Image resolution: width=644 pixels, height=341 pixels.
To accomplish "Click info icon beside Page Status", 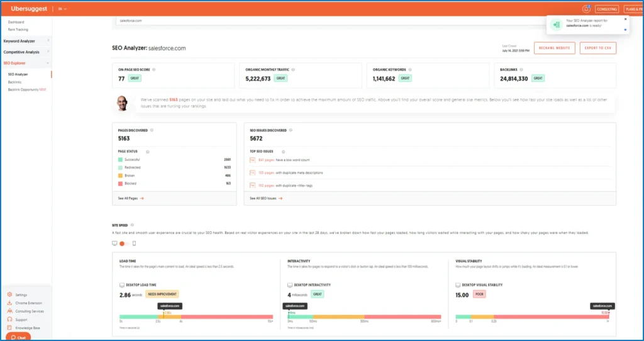I will tap(147, 152).
